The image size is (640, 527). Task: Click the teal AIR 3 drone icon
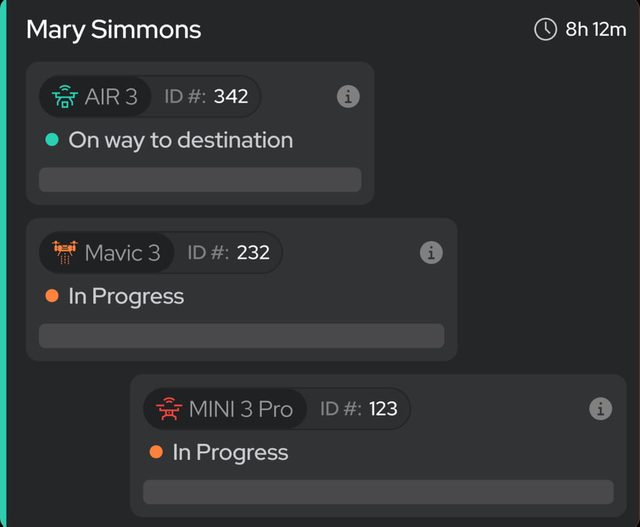tap(65, 97)
